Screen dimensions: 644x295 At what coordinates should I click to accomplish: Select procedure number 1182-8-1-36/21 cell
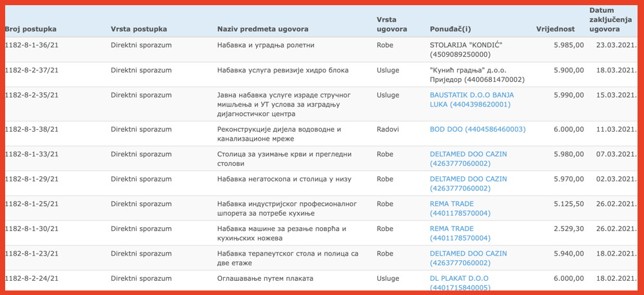click(x=32, y=45)
